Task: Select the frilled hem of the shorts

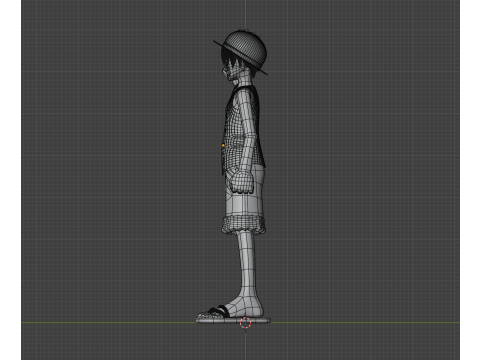Action: tap(244, 224)
